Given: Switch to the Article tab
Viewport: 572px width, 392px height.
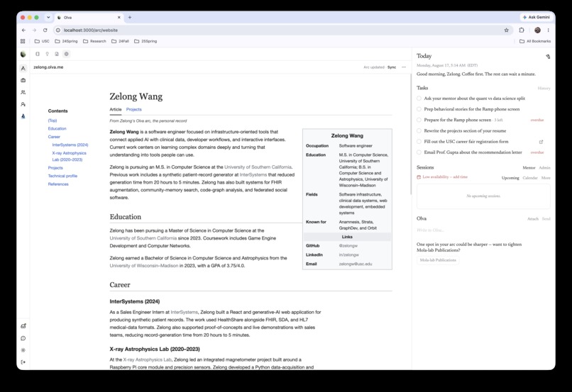Looking at the screenshot, I should (x=116, y=109).
